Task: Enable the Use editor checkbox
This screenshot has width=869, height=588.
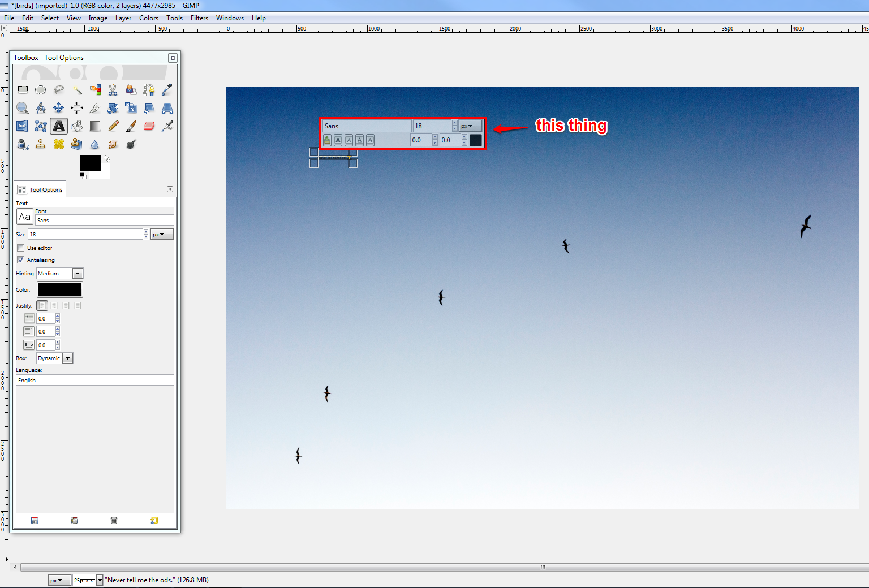Action: 21,248
